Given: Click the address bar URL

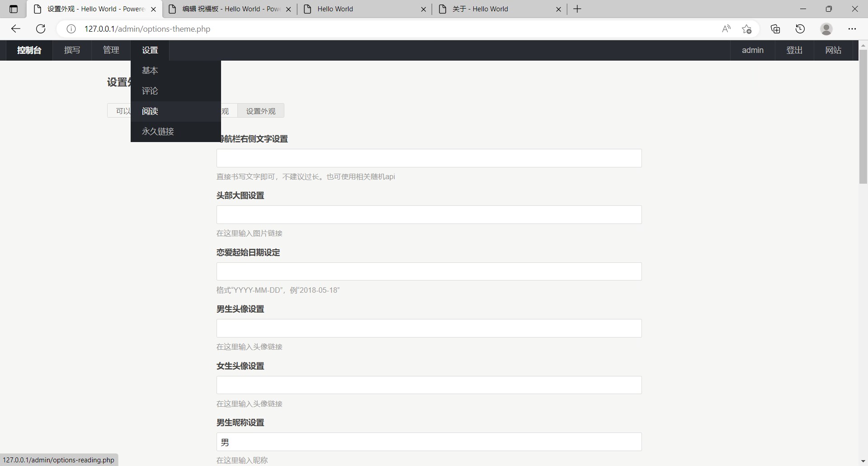Looking at the screenshot, I should pyautogui.click(x=147, y=29).
